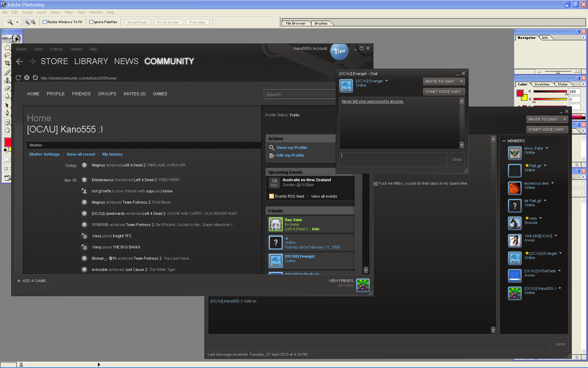Click the Zoom In magnifier icon
This screenshot has height=368, width=588.
pyautogui.click(x=27, y=22)
